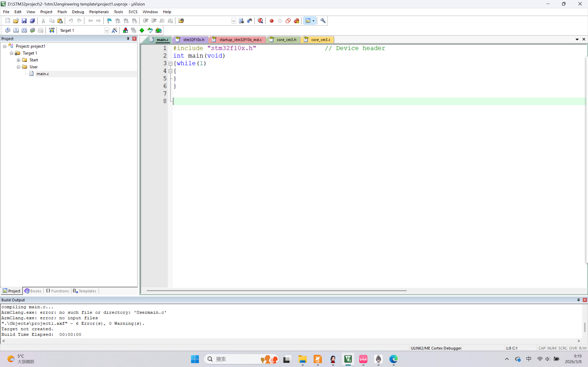Open the Target 1 selection dropdown
The width and height of the screenshot is (588, 367).
[107, 30]
